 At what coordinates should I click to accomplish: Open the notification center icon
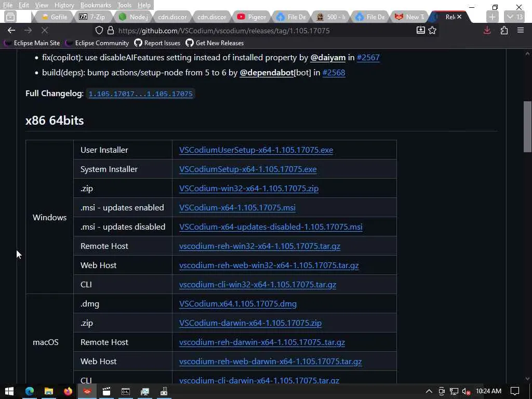[515, 391]
